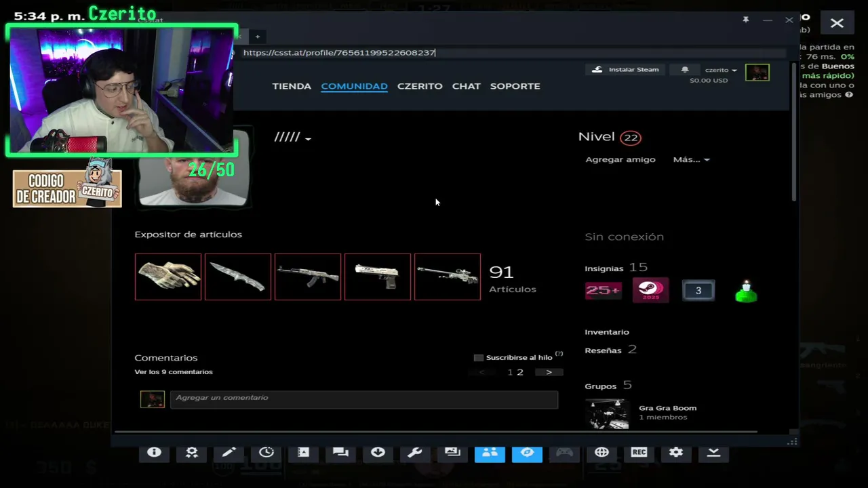This screenshot has width=868, height=488.
Task: Open the SOPORTE menu
Action: (515, 86)
